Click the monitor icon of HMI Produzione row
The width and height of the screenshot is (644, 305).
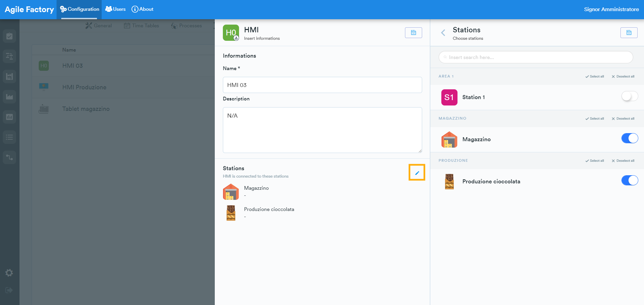44,87
